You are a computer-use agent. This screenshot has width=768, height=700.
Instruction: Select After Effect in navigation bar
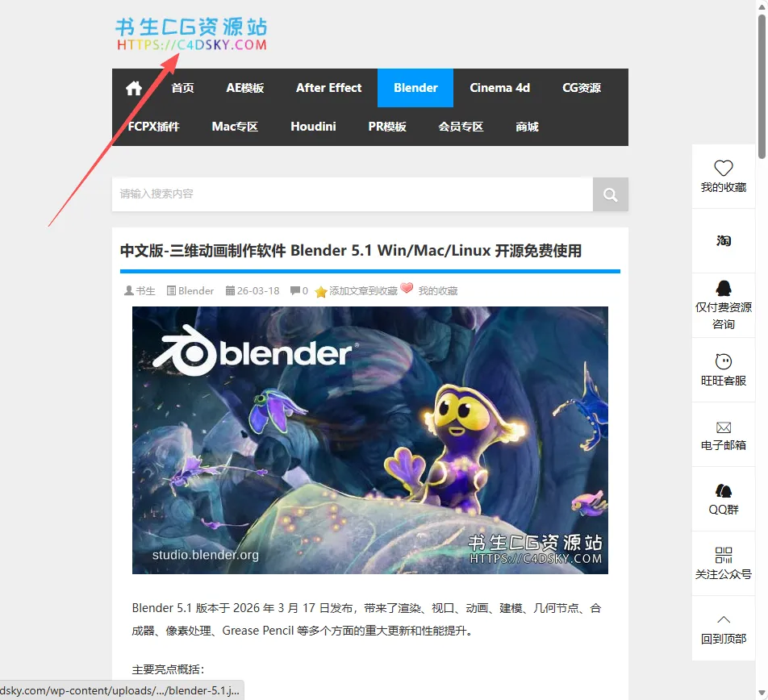[x=328, y=88]
